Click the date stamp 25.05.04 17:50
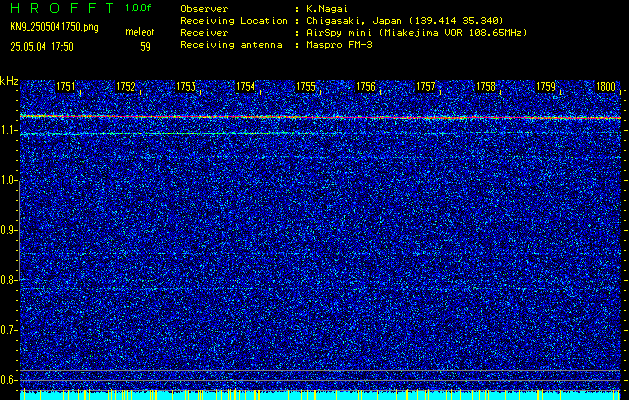This screenshot has height=400, width=629. [42, 47]
